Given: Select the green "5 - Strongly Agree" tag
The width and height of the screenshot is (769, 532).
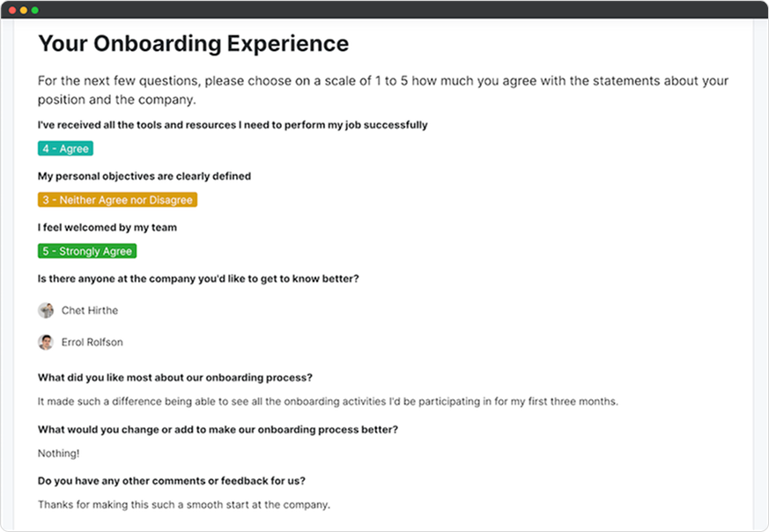Looking at the screenshot, I should [87, 251].
